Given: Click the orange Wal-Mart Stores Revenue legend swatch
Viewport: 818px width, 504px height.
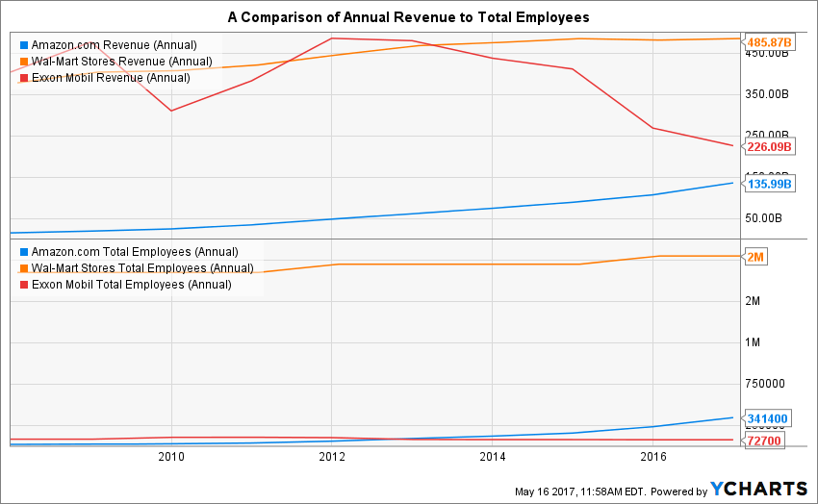Looking at the screenshot, I should click(x=24, y=62).
